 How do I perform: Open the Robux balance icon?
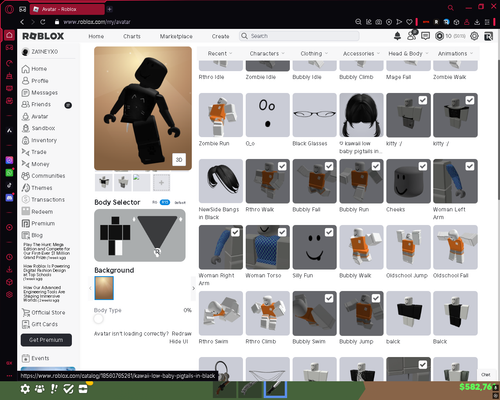click(440, 36)
